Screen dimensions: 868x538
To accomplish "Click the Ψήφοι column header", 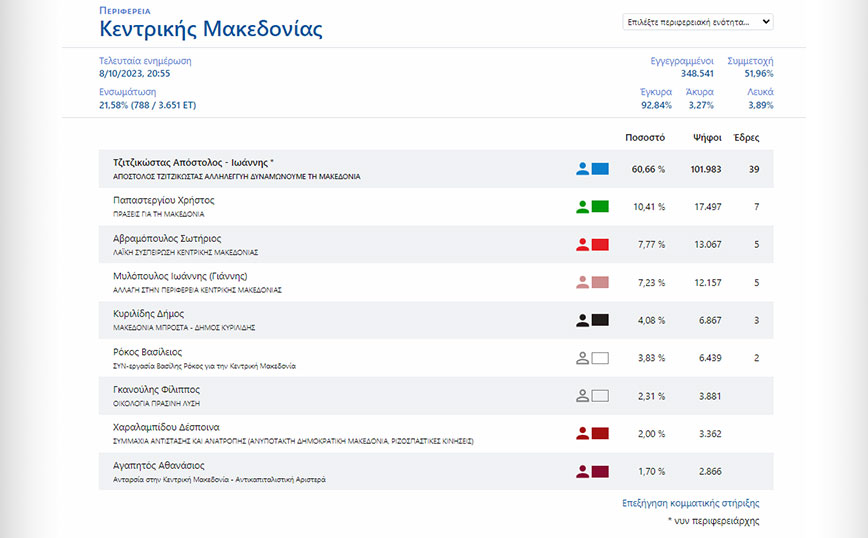I will (x=707, y=137).
